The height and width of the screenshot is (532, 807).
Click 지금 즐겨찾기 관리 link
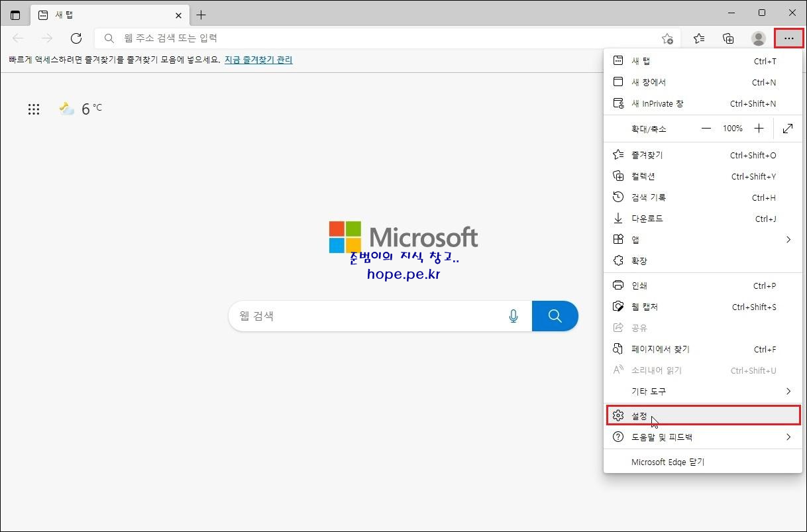[258, 60]
